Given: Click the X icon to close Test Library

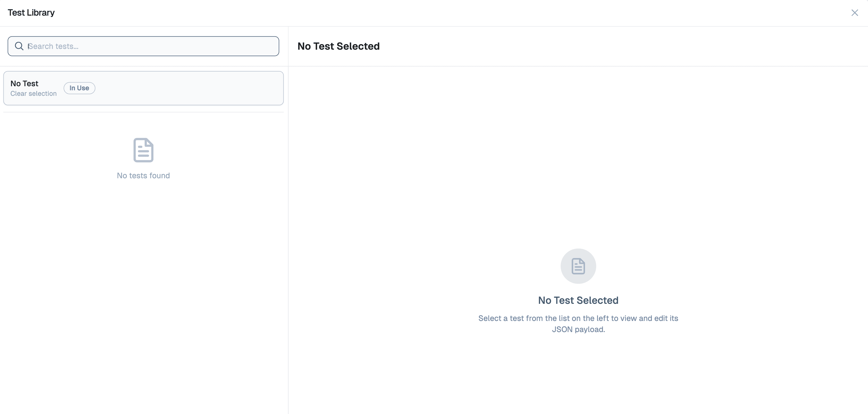Looking at the screenshot, I should tap(855, 13).
